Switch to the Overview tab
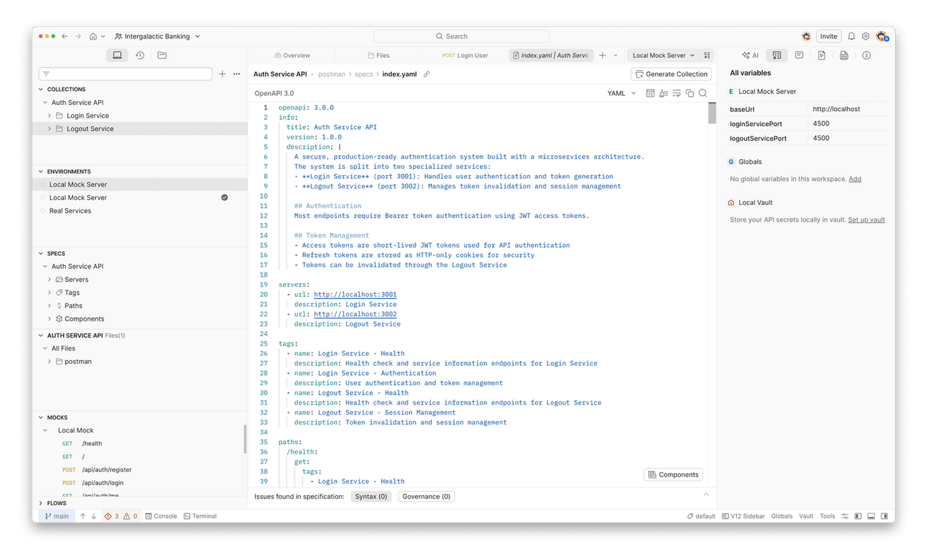Viewport: 927px width, 560px height. [x=292, y=55]
